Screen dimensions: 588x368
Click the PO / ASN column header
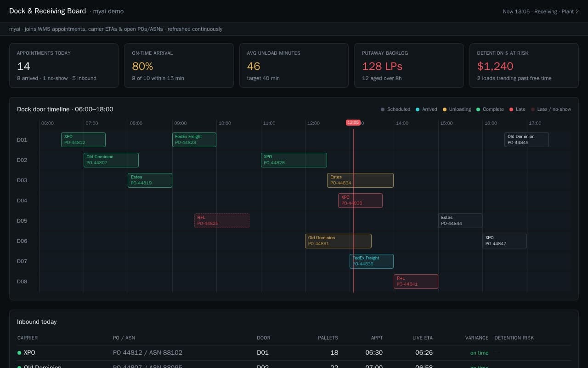click(124, 338)
